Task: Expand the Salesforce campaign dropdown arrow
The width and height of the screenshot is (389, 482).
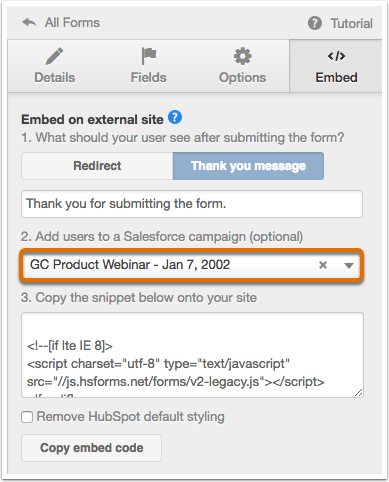Action: (x=349, y=265)
